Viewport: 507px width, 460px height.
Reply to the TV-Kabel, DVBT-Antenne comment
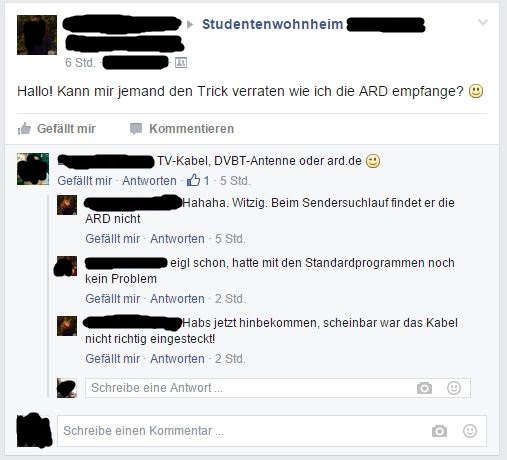[x=149, y=181]
